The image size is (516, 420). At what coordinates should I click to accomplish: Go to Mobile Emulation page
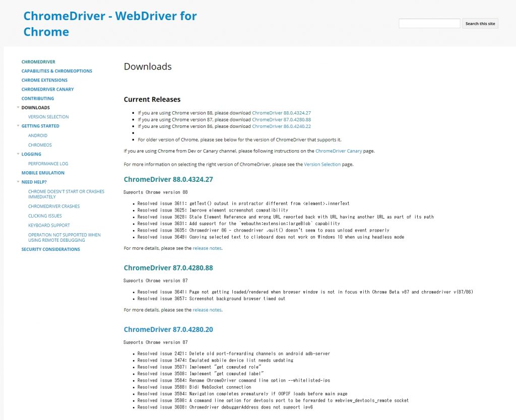(x=43, y=173)
